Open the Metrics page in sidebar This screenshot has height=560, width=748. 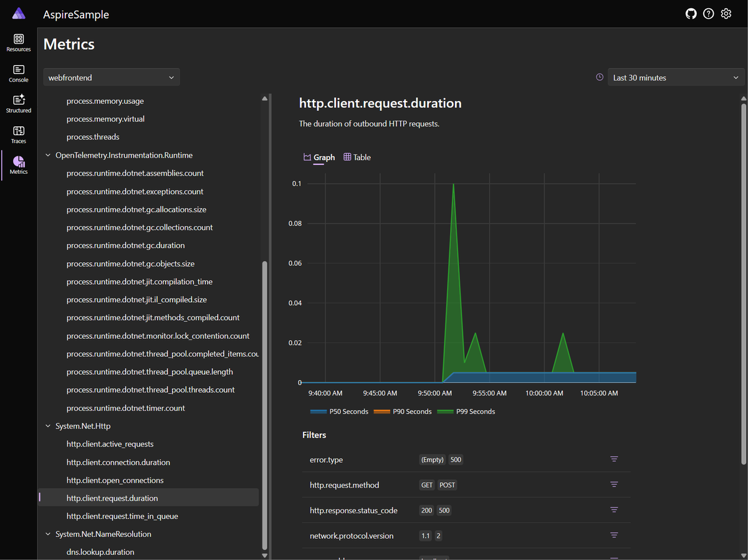coord(19,165)
